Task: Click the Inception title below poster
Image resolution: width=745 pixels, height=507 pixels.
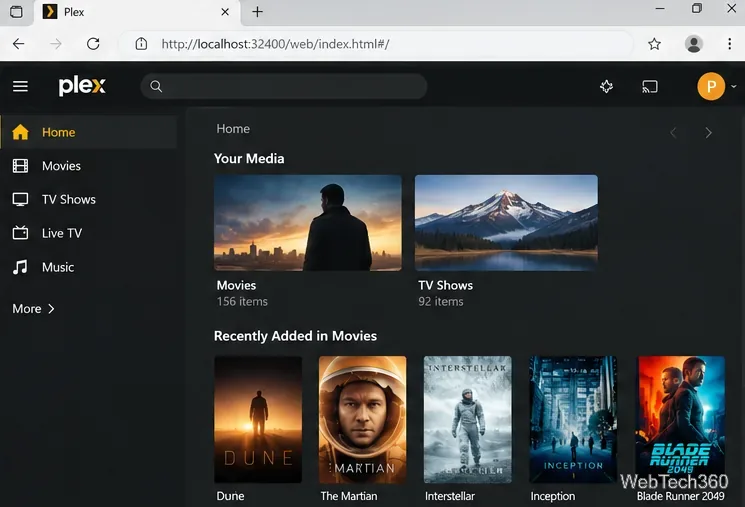Action: [553, 496]
